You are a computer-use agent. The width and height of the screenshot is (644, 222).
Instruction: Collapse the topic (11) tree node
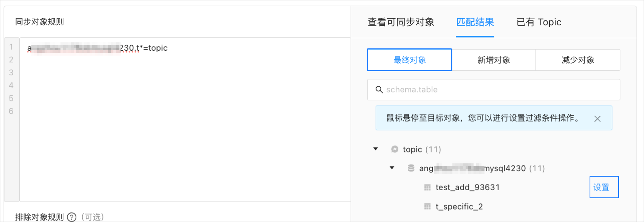pos(376,149)
